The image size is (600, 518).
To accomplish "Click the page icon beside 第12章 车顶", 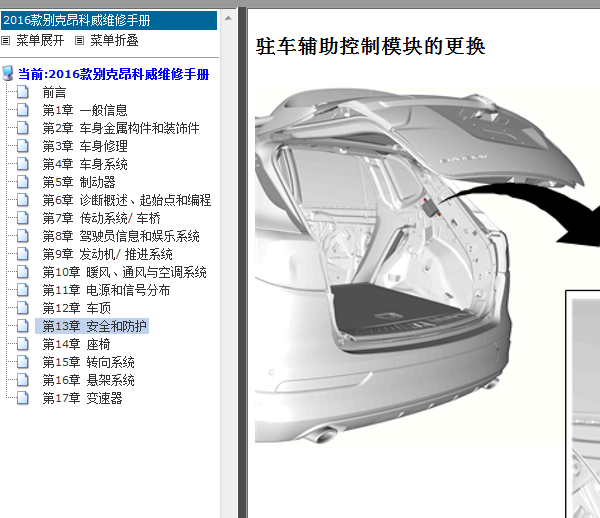I will click(x=23, y=308).
